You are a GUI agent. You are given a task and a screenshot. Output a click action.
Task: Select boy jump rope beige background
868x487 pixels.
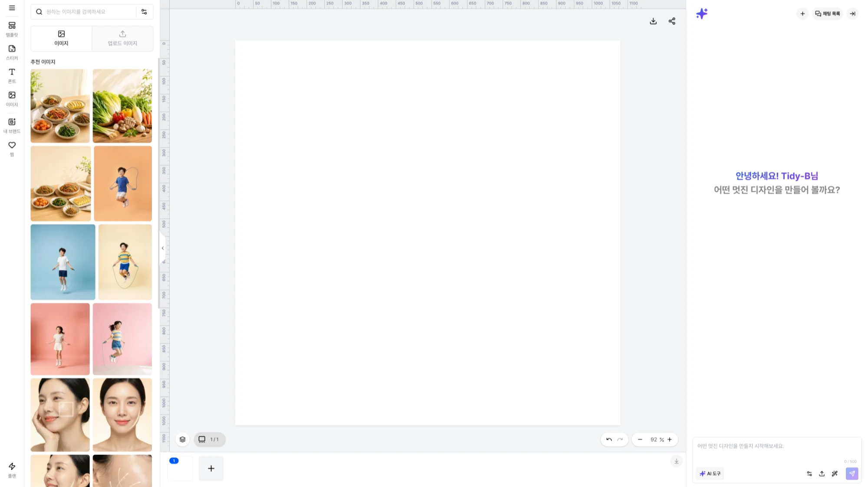coord(125,262)
